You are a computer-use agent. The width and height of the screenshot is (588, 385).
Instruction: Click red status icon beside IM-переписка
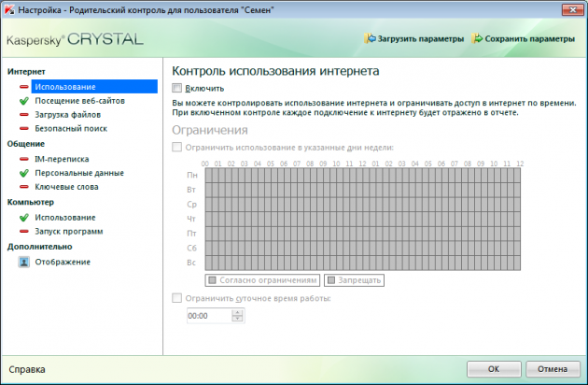[x=24, y=159]
